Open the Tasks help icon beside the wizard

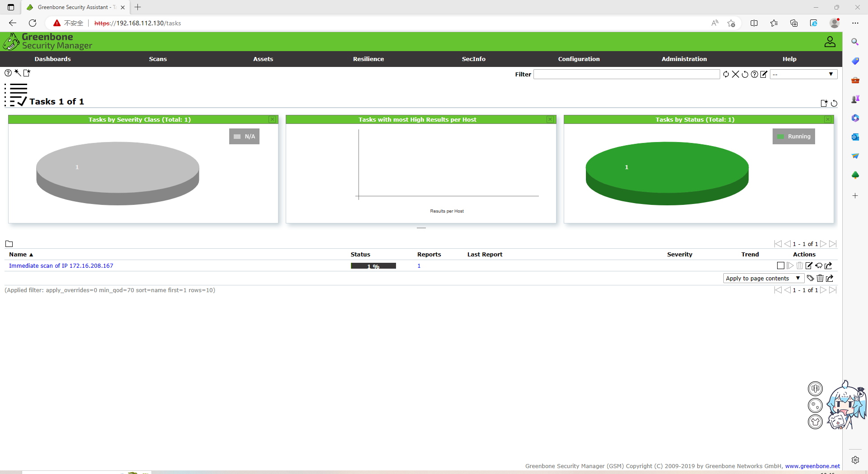tap(8, 73)
